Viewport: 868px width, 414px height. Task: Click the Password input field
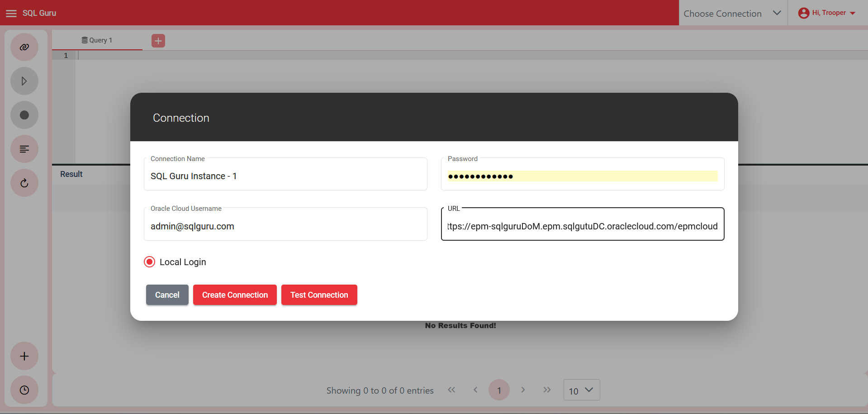click(x=583, y=174)
